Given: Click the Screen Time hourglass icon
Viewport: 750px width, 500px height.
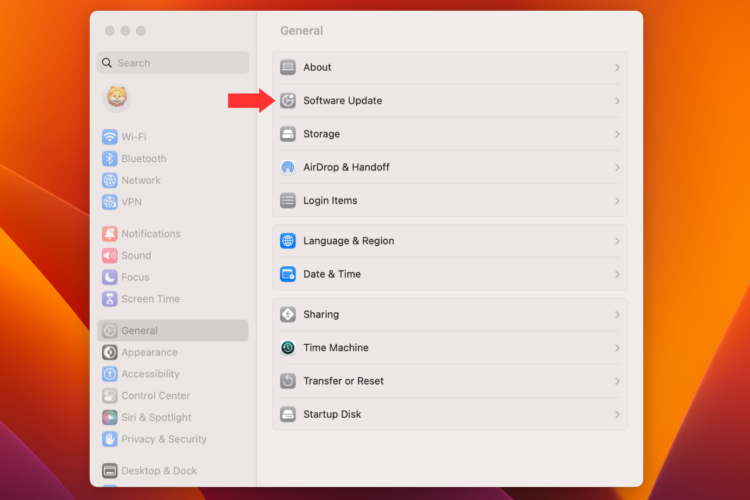Looking at the screenshot, I should [x=110, y=299].
